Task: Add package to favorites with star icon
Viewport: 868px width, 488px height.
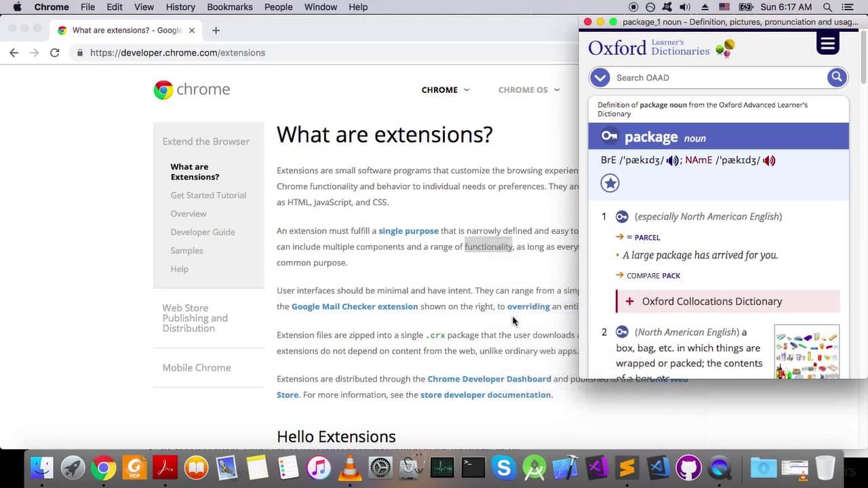Action: pyautogui.click(x=610, y=183)
